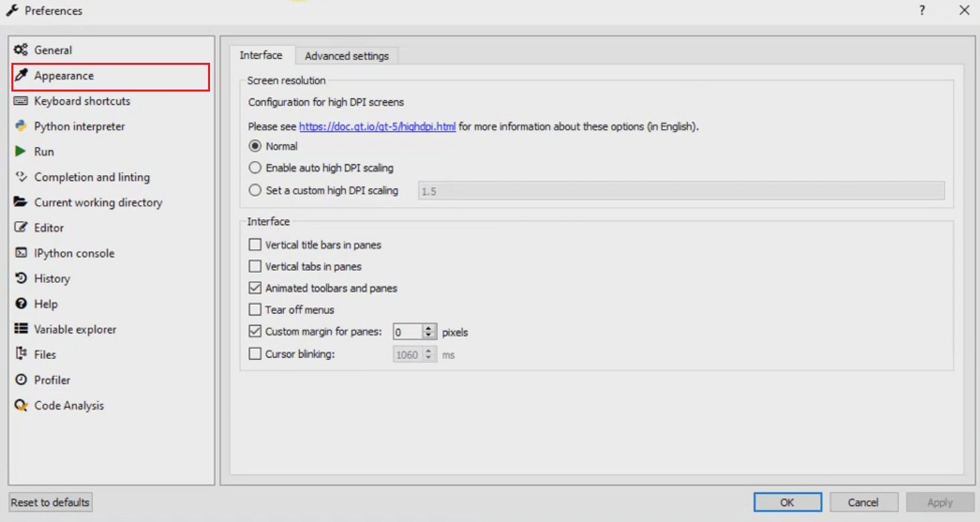
Task: Click the title bar help question mark
Action: pyautogui.click(x=922, y=10)
